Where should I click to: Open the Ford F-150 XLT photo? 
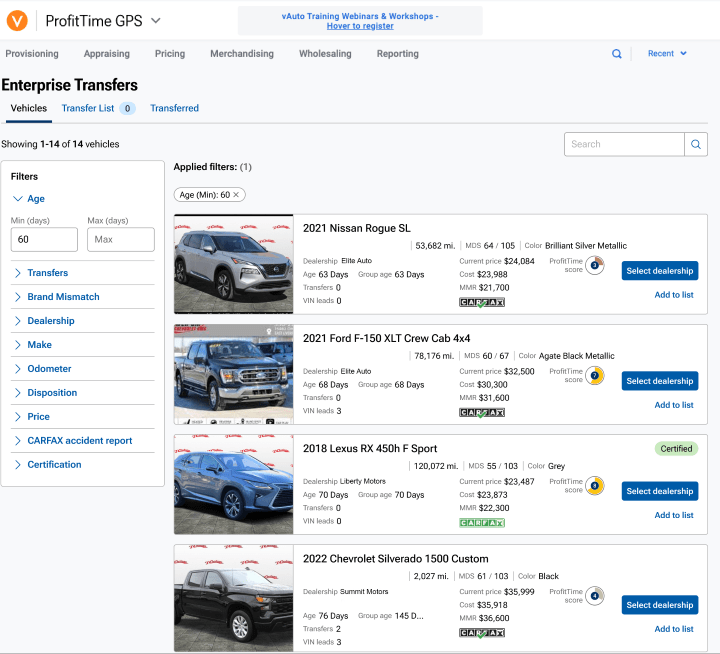(234, 374)
